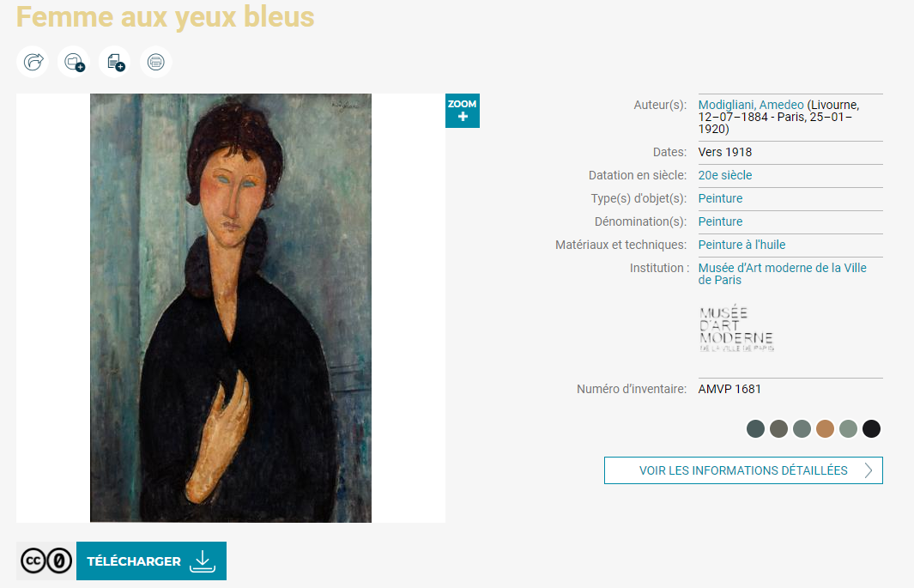Click the add-to-album folder icon
The width and height of the screenshot is (914, 588).
point(73,61)
